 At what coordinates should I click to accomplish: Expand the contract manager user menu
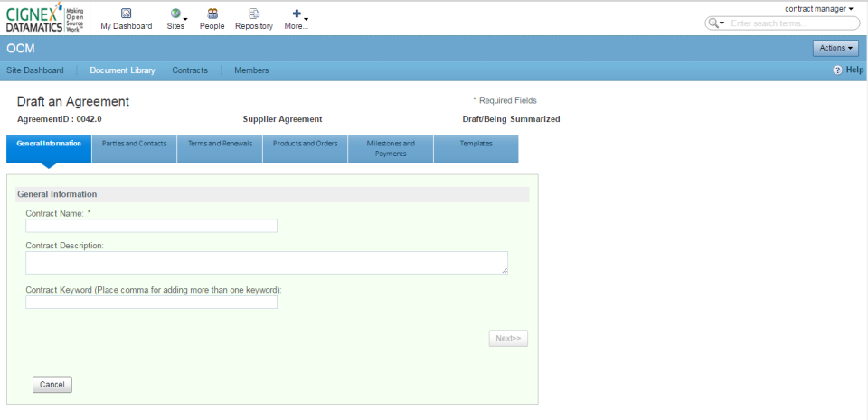(819, 9)
